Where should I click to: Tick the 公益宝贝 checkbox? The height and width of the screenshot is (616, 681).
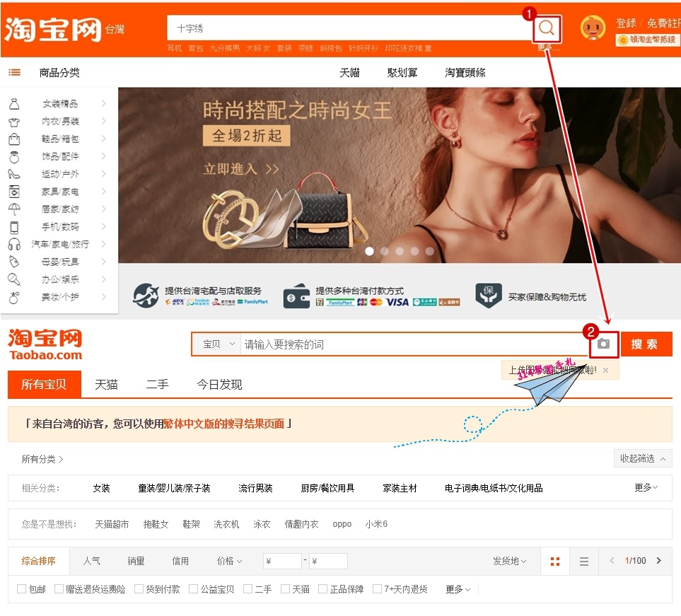pos(193,588)
